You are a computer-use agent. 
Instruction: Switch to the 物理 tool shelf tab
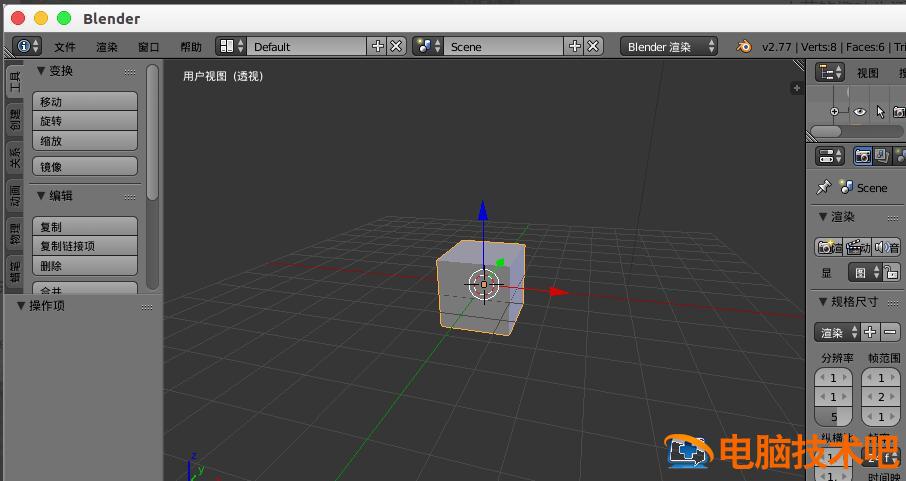(14, 234)
